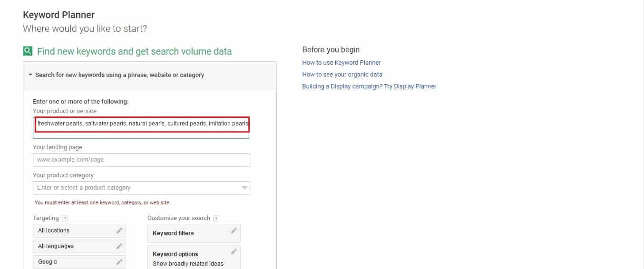Click the pencil icon on Google network
The image size is (644, 269).
click(x=119, y=262)
